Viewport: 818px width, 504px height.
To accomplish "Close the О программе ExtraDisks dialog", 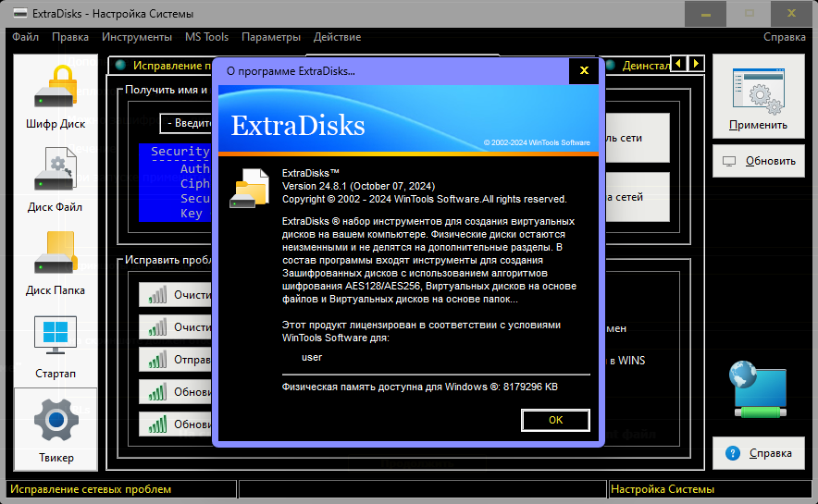I will tap(584, 70).
